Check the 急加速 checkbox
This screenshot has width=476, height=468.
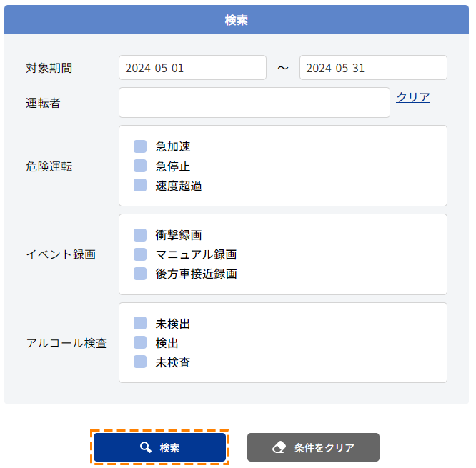tap(140, 146)
